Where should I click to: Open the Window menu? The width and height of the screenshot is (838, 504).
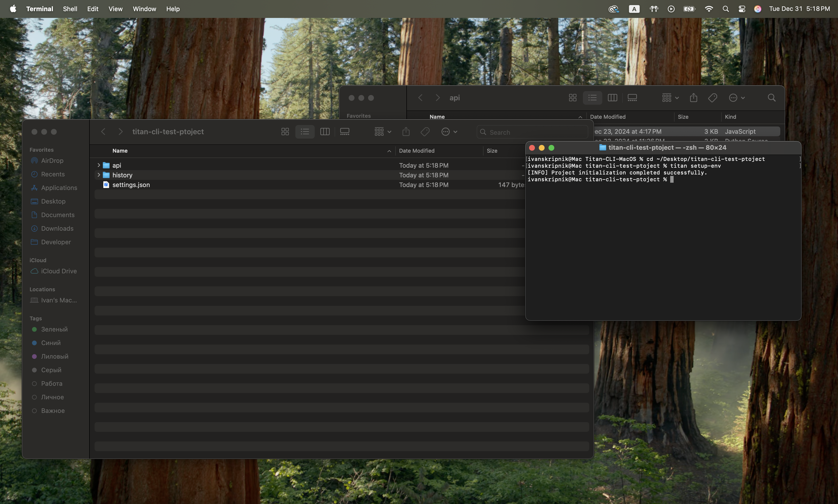145,9
